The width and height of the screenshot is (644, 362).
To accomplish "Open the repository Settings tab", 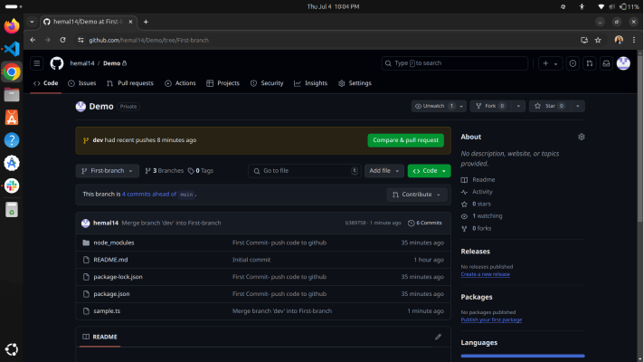I will [x=355, y=83].
